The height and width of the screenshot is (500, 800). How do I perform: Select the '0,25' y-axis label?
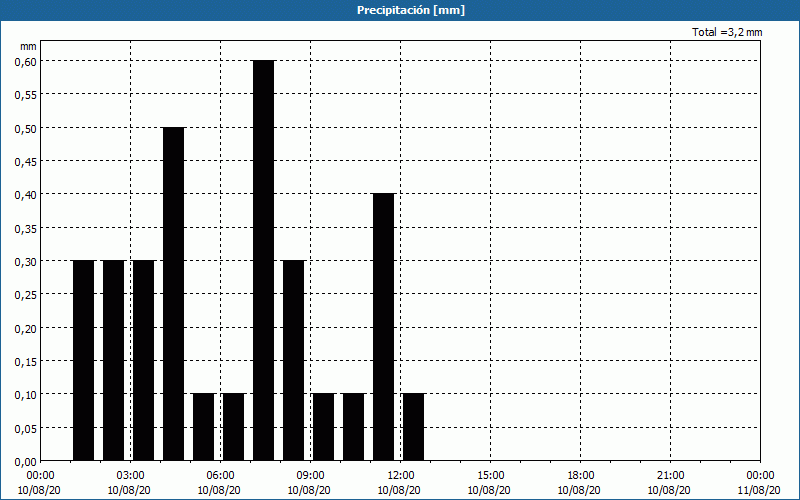(25, 294)
